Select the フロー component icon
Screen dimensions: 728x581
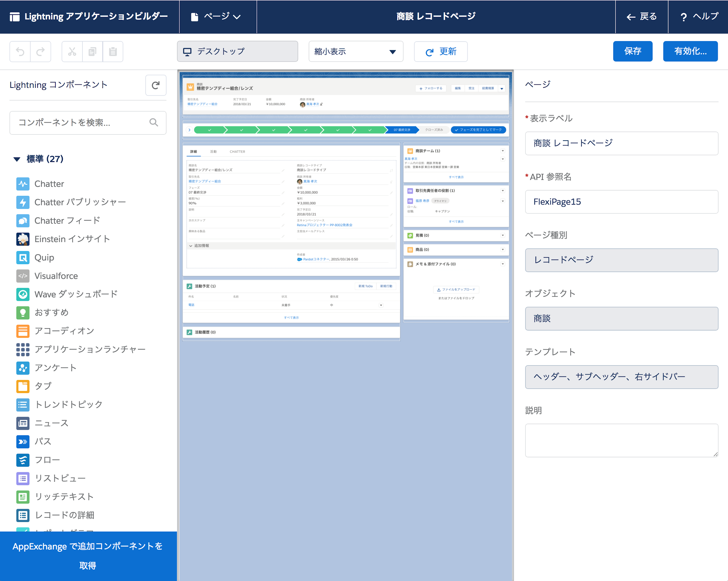(x=23, y=460)
